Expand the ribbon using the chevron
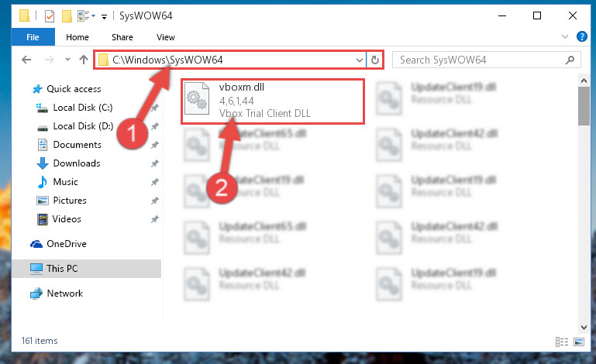The width and height of the screenshot is (596, 364). click(x=565, y=36)
